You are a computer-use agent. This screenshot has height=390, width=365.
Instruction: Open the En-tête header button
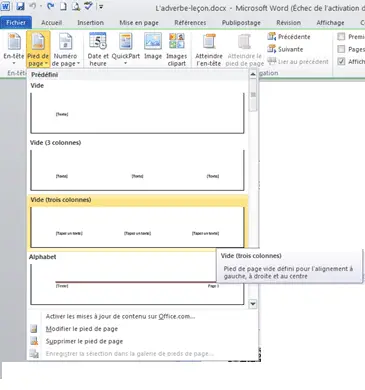14,49
